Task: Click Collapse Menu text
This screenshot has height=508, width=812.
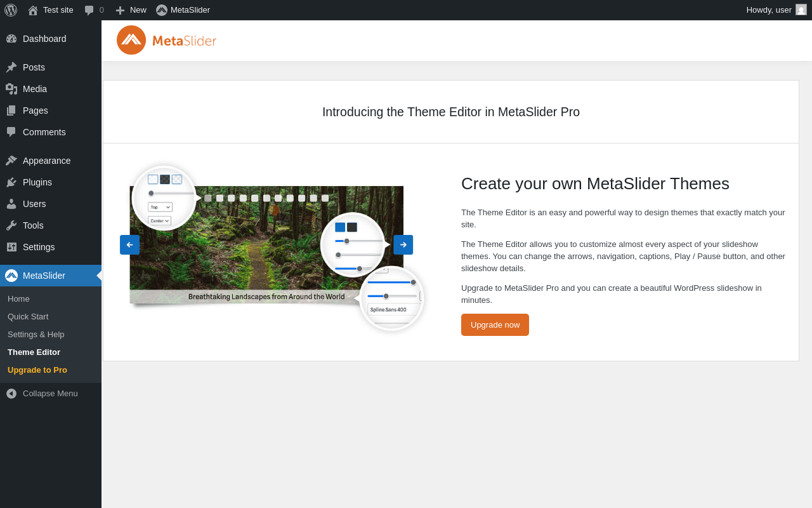Action: pyautogui.click(x=50, y=394)
